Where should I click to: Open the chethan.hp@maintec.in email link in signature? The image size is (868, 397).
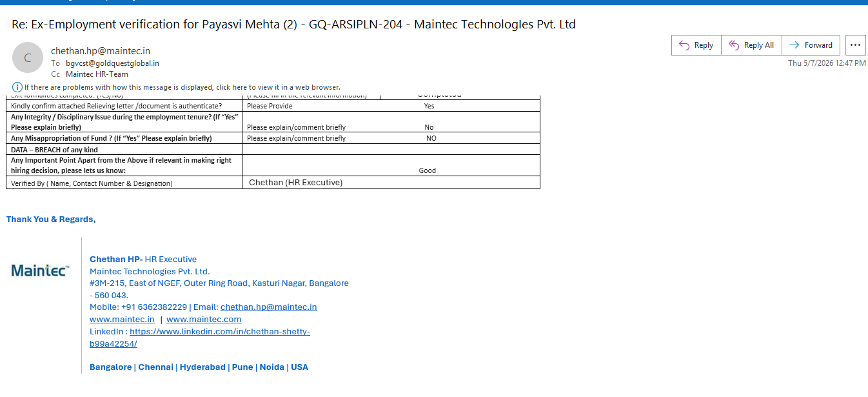pos(269,307)
